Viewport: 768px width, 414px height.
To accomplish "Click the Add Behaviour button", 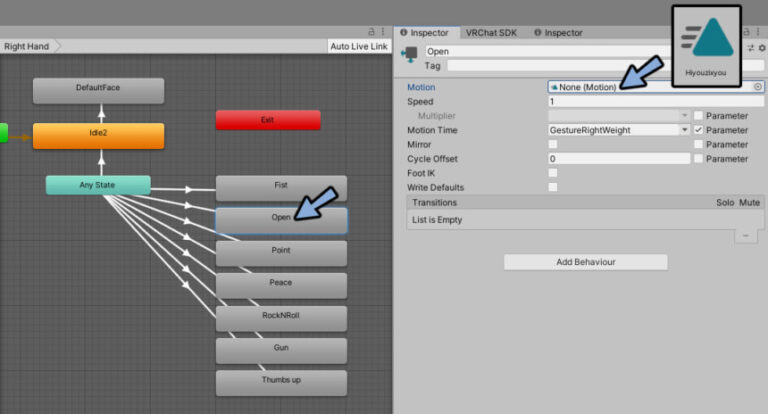I will pyautogui.click(x=585, y=262).
